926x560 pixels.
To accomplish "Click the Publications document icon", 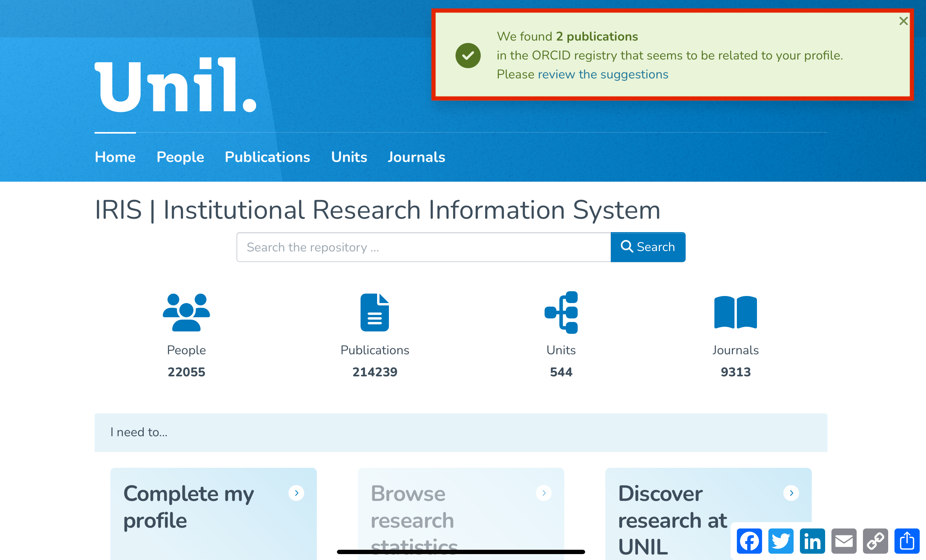I will click(x=374, y=312).
